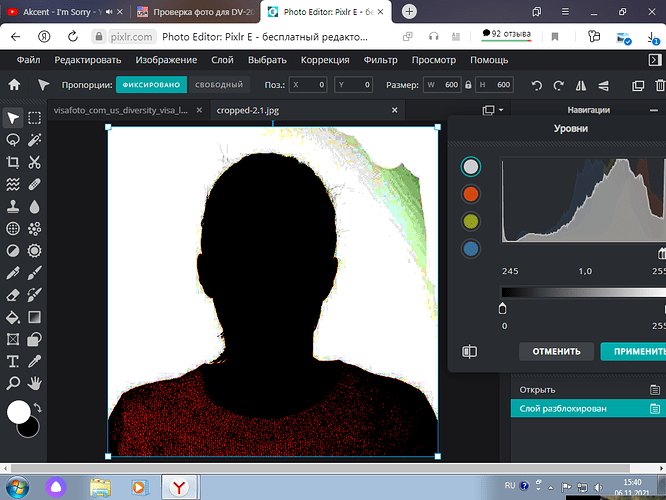Click the X position input field
666x500 pixels.
click(x=308, y=85)
